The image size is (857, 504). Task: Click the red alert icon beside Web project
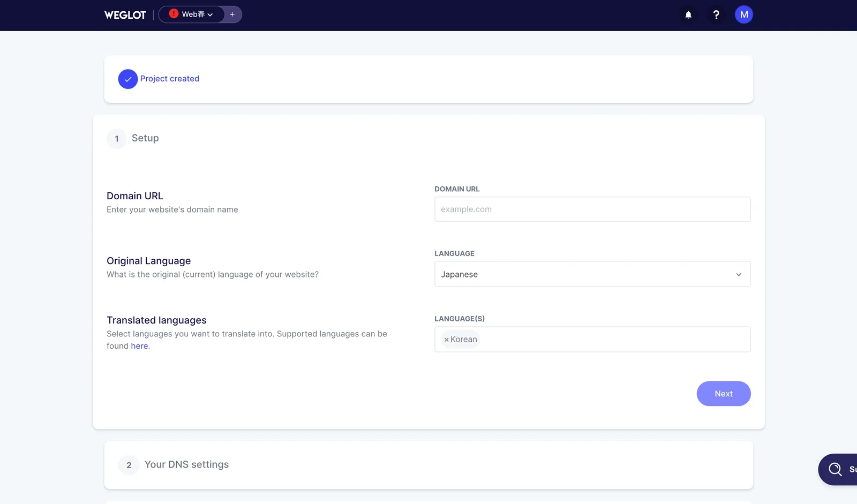(174, 14)
